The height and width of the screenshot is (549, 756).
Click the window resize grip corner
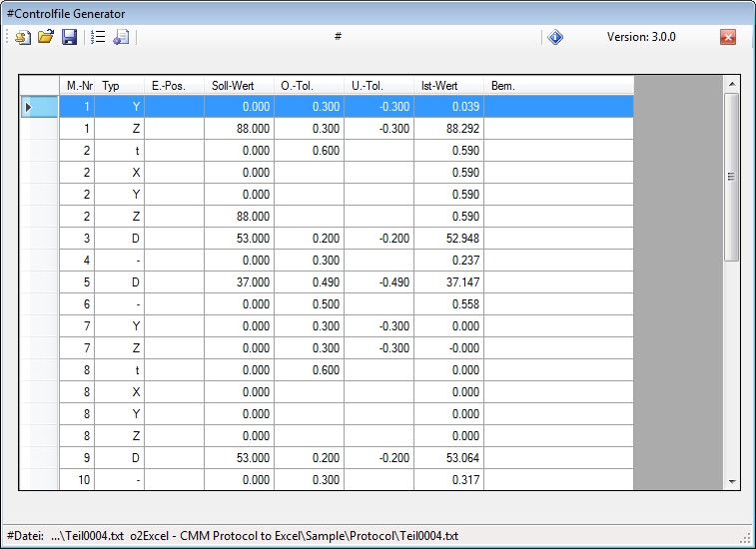click(746, 539)
